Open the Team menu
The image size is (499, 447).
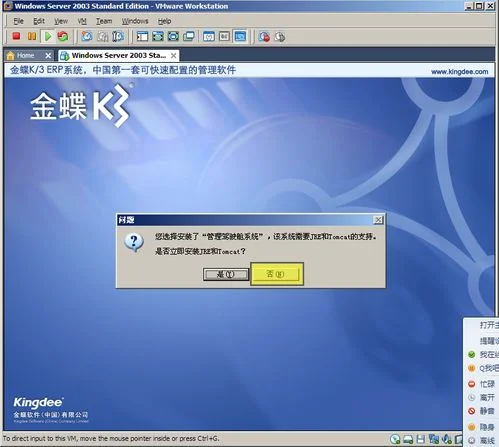[104, 21]
